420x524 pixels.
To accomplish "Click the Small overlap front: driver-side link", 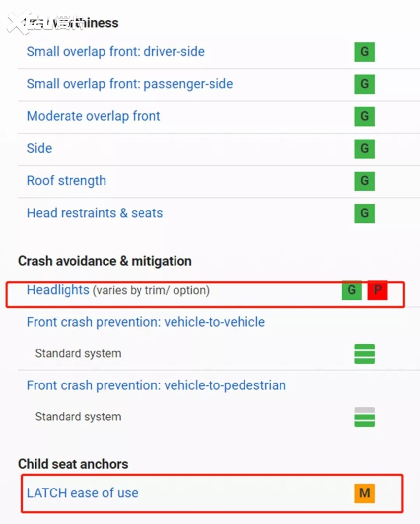I will (x=115, y=52).
